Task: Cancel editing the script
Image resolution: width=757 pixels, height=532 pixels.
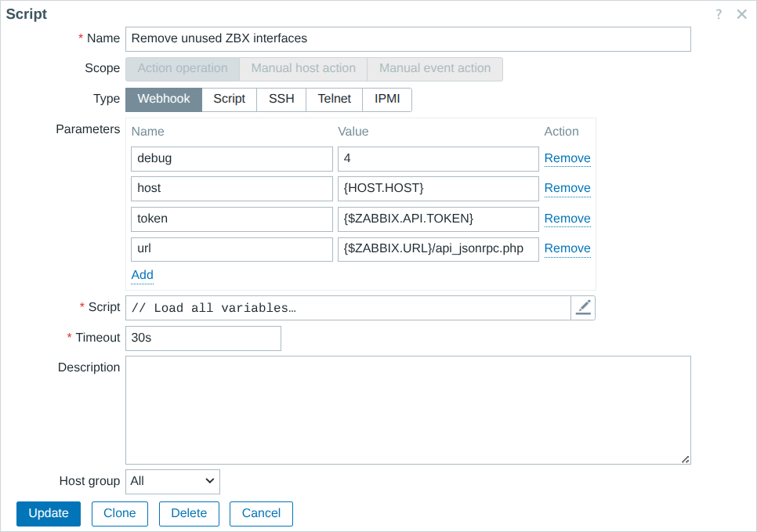Action: pyautogui.click(x=260, y=513)
